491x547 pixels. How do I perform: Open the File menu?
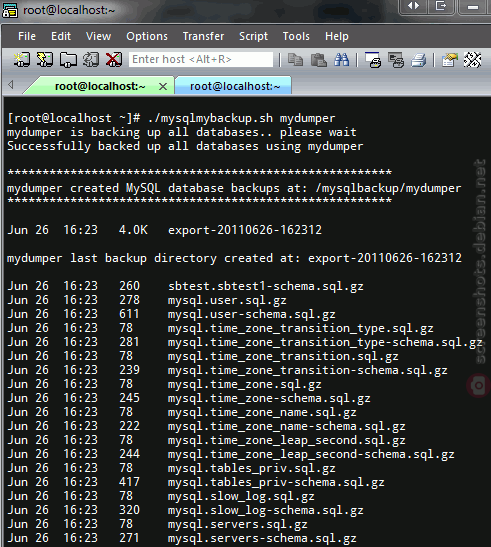27,36
